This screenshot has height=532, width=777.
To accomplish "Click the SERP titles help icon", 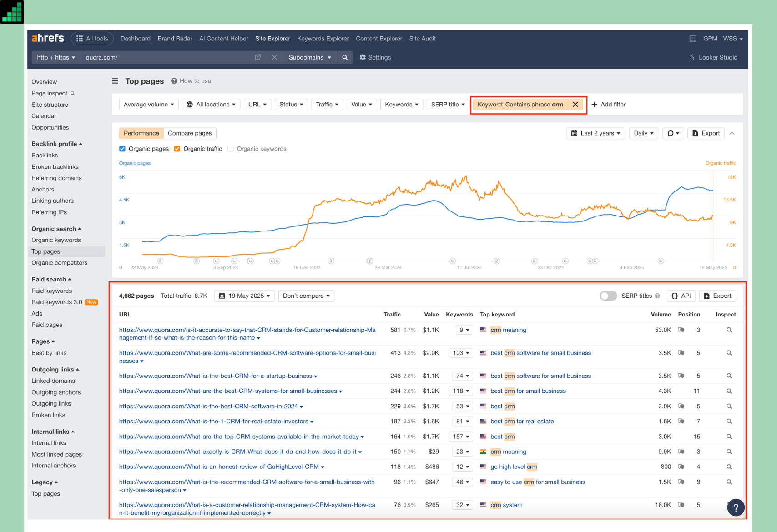I will tap(657, 296).
